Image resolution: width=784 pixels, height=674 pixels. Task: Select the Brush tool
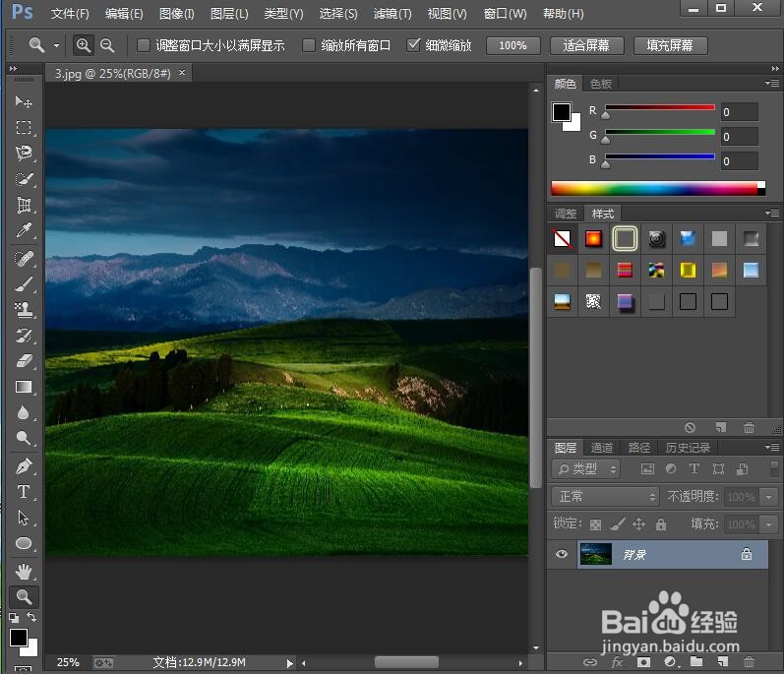click(23, 284)
